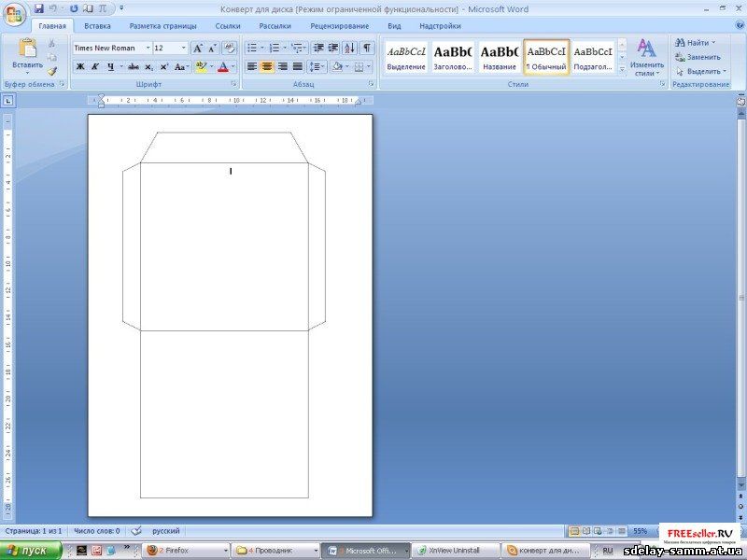Expand the styles gallery More arrow
Screen dimensions: 747x560
click(x=622, y=69)
